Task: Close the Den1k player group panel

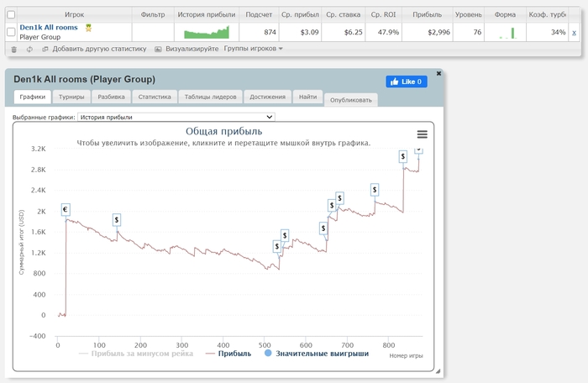Action: click(438, 74)
